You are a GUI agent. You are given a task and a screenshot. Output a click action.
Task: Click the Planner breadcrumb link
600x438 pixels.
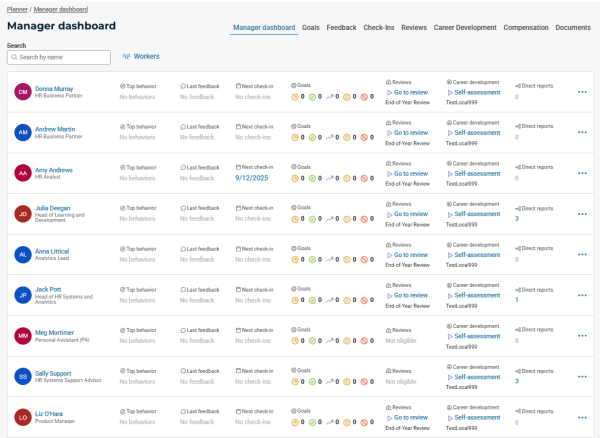pos(17,8)
